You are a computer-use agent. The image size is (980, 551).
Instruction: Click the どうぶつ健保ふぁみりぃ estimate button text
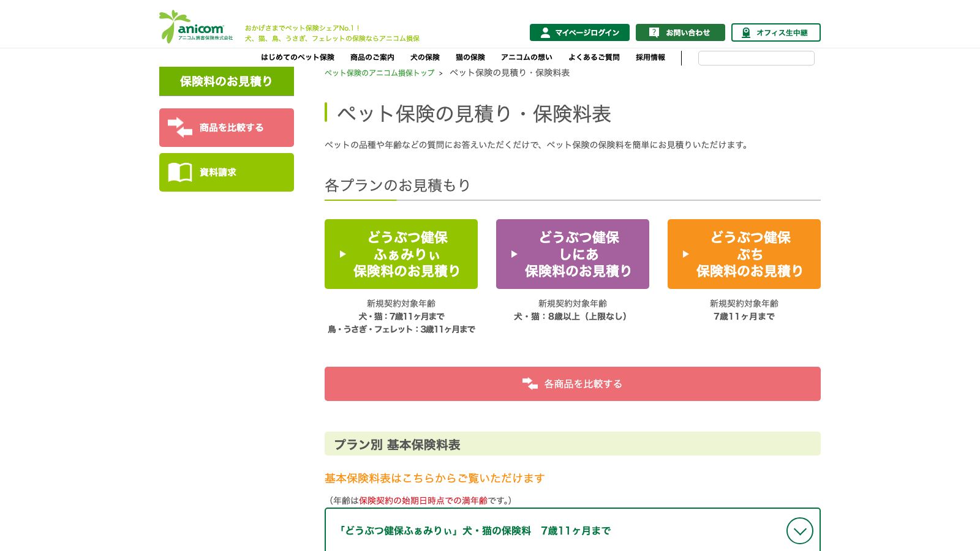click(x=407, y=254)
